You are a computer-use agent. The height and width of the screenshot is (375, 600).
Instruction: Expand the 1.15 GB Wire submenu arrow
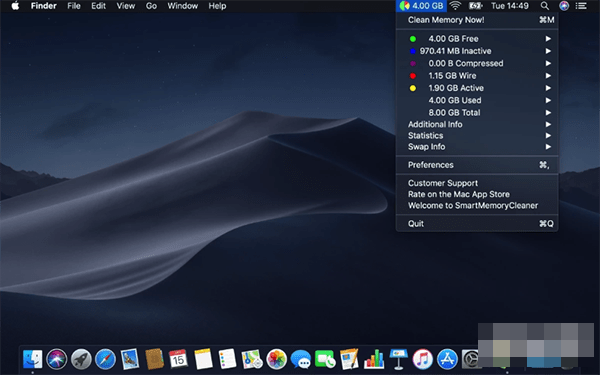548,75
